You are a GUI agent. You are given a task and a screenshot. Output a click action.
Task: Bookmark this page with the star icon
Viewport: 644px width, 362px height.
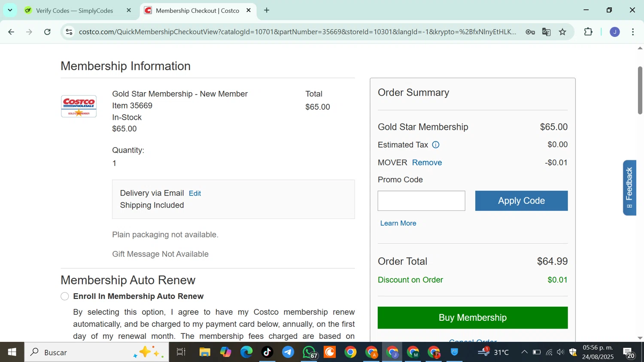coord(562,32)
